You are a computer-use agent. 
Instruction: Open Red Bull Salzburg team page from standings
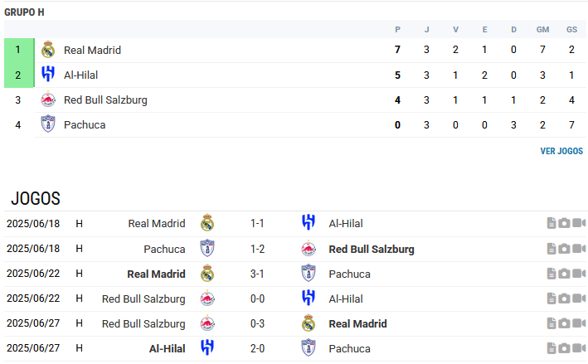coord(105,99)
